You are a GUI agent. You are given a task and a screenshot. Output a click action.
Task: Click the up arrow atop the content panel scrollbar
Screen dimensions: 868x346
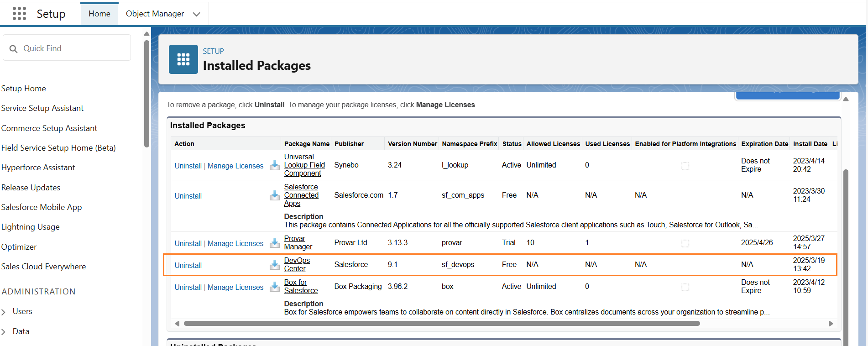(x=846, y=99)
